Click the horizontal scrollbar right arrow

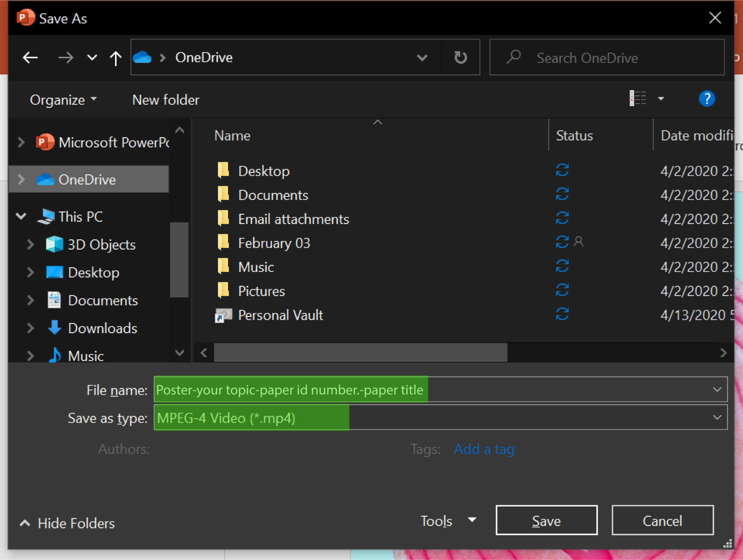pyautogui.click(x=723, y=353)
